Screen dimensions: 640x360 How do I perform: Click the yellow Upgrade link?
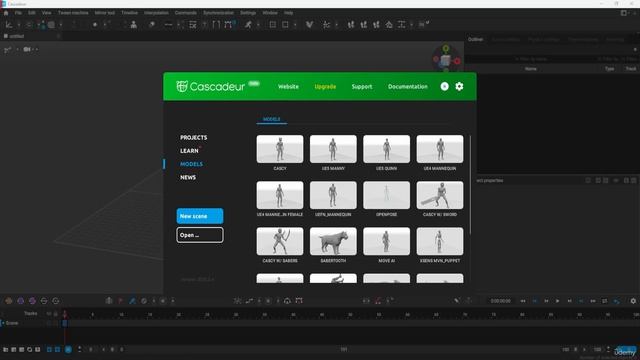click(x=325, y=87)
